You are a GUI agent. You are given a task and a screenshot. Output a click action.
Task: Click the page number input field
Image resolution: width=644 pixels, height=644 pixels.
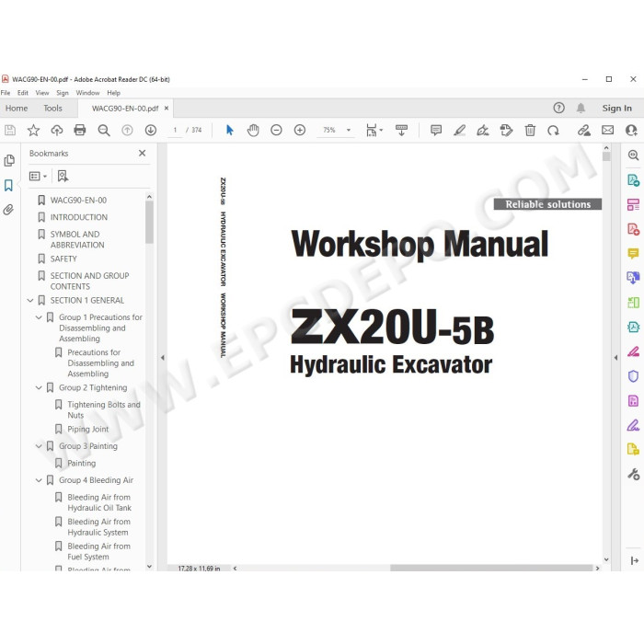click(x=175, y=131)
